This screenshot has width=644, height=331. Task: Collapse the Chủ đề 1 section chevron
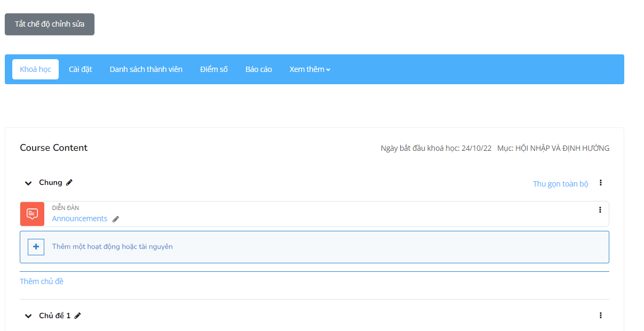(x=28, y=316)
